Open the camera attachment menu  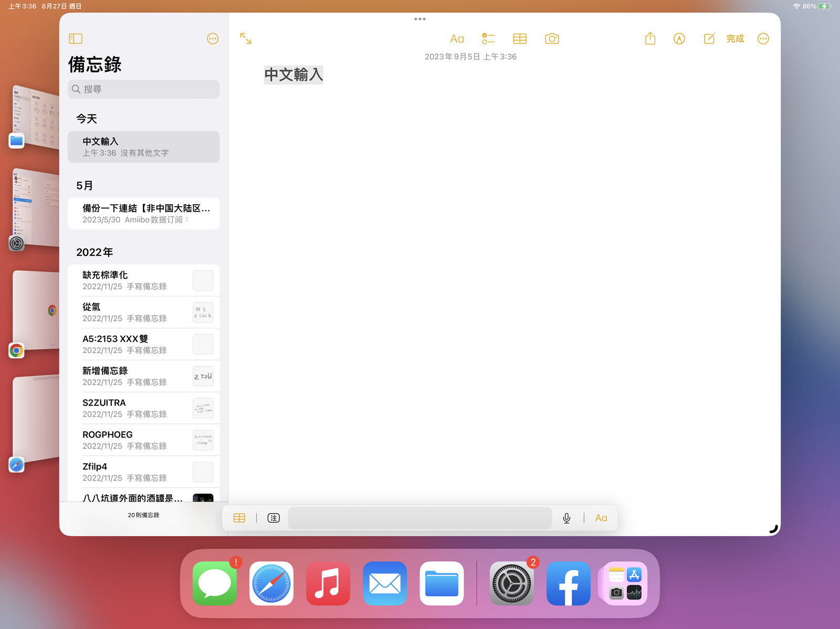552,39
